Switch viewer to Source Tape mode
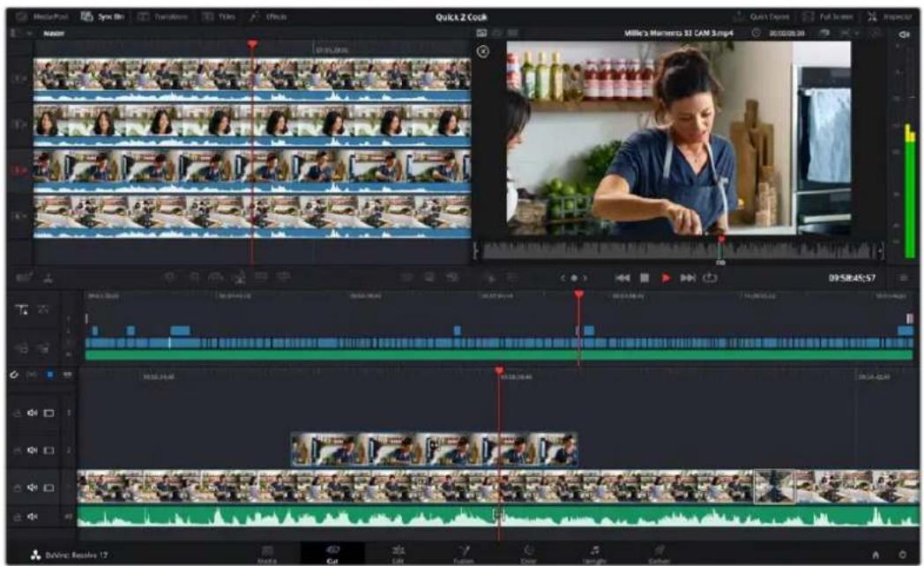Image resolution: width=924 pixels, height=566 pixels. pyautogui.click(x=497, y=33)
